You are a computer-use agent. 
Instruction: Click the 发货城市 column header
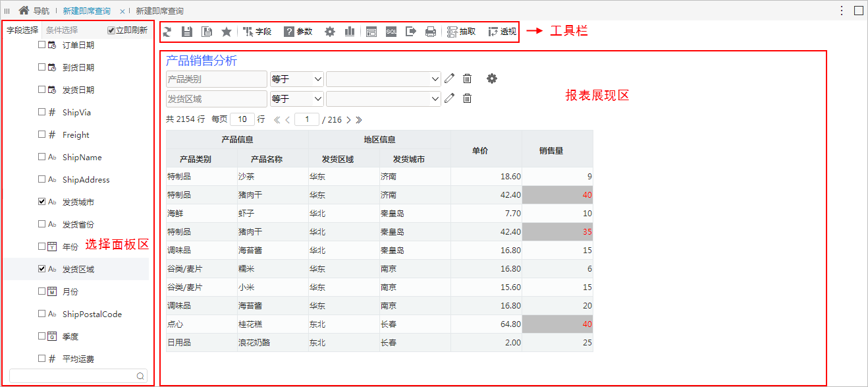[x=415, y=158]
